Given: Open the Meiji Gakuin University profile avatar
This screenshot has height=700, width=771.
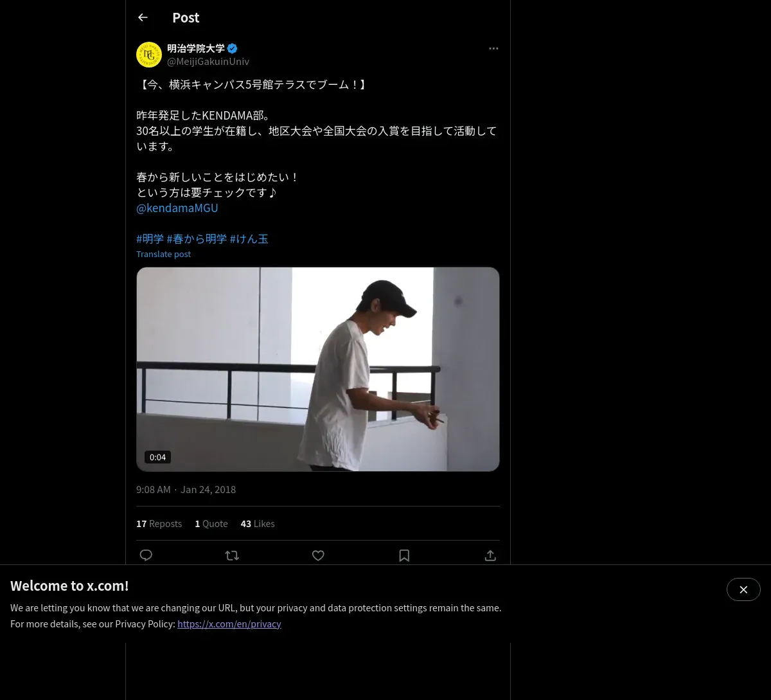Looking at the screenshot, I should [x=149, y=55].
